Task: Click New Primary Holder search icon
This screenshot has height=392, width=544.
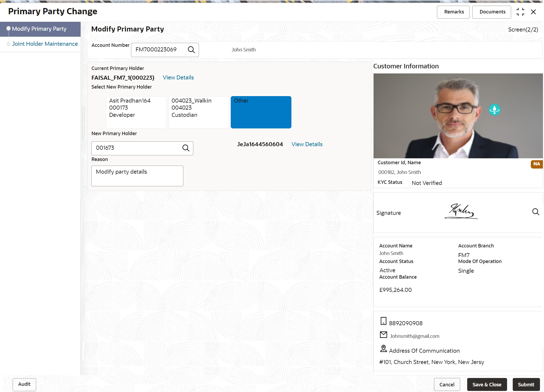Action: [186, 148]
